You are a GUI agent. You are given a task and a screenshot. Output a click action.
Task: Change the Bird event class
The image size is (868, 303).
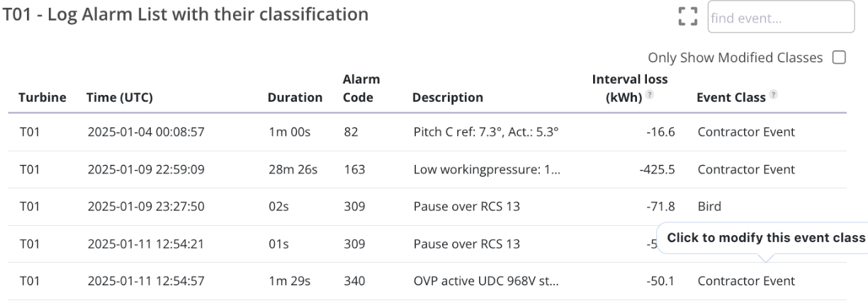click(x=709, y=207)
